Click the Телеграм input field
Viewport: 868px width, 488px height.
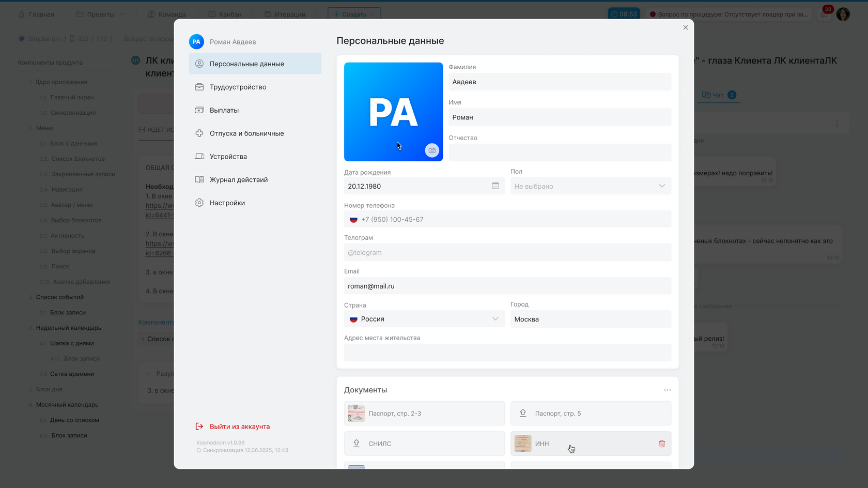coord(507,252)
